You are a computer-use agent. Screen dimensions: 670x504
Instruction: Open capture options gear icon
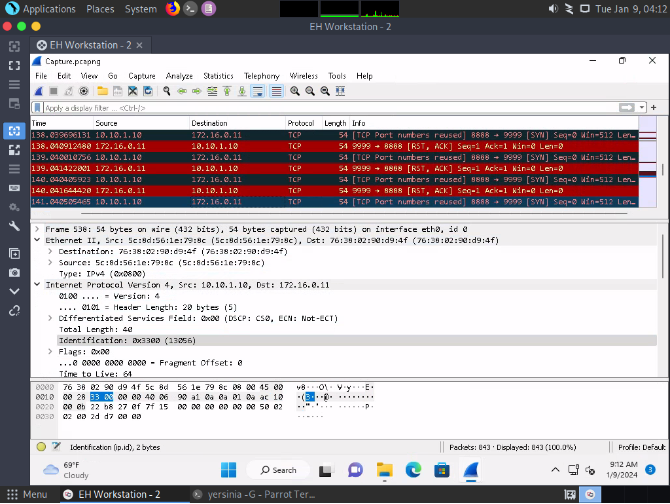point(83,91)
